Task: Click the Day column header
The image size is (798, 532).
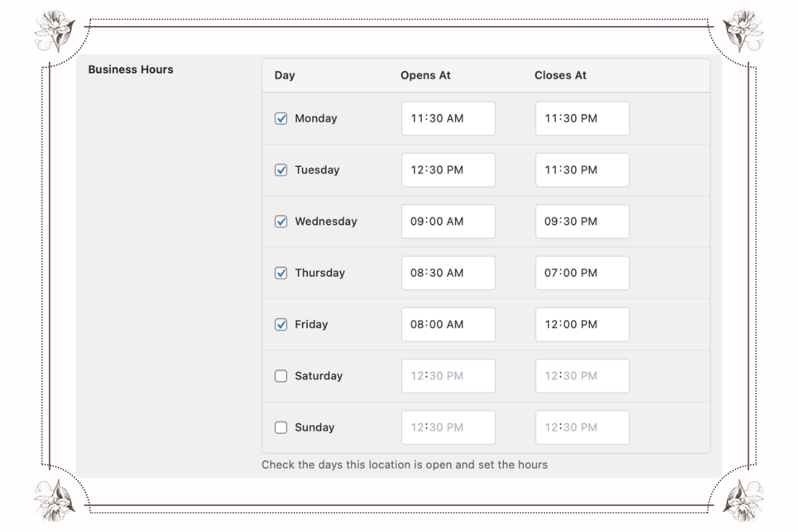Action: (x=285, y=75)
